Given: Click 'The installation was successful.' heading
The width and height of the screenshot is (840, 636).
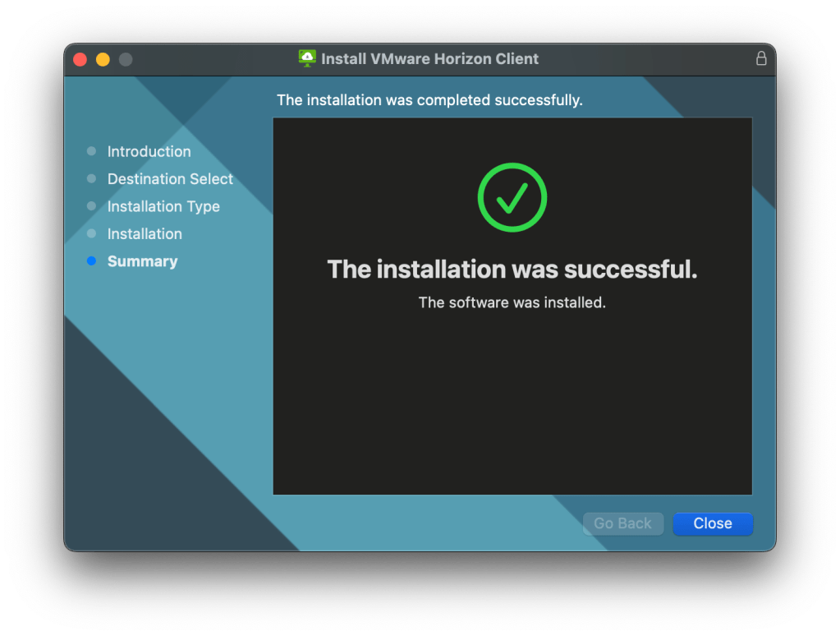Looking at the screenshot, I should (x=512, y=270).
